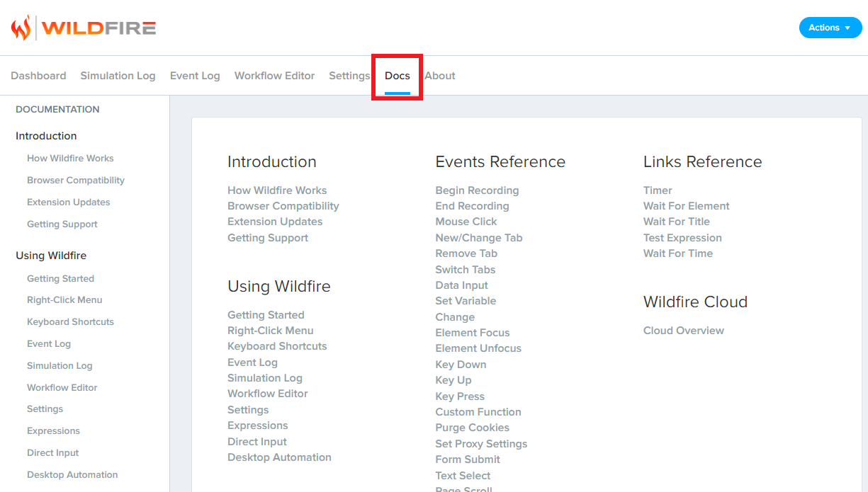This screenshot has height=492, width=868.
Task: Click the Wildfire flame logo
Action: coord(21,28)
